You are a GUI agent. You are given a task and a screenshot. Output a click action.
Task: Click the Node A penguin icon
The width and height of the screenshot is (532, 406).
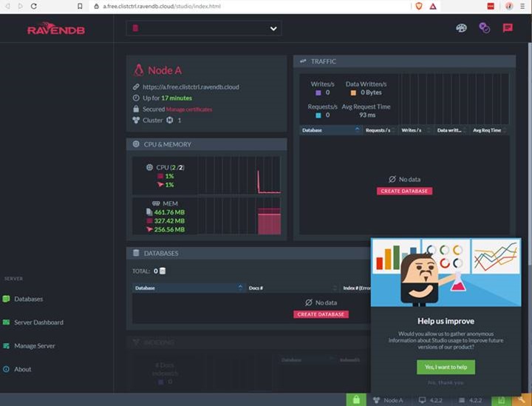click(138, 70)
